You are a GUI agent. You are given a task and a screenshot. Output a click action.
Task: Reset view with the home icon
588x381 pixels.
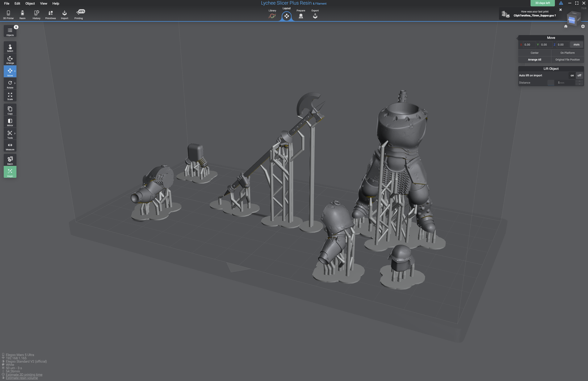[x=565, y=26]
